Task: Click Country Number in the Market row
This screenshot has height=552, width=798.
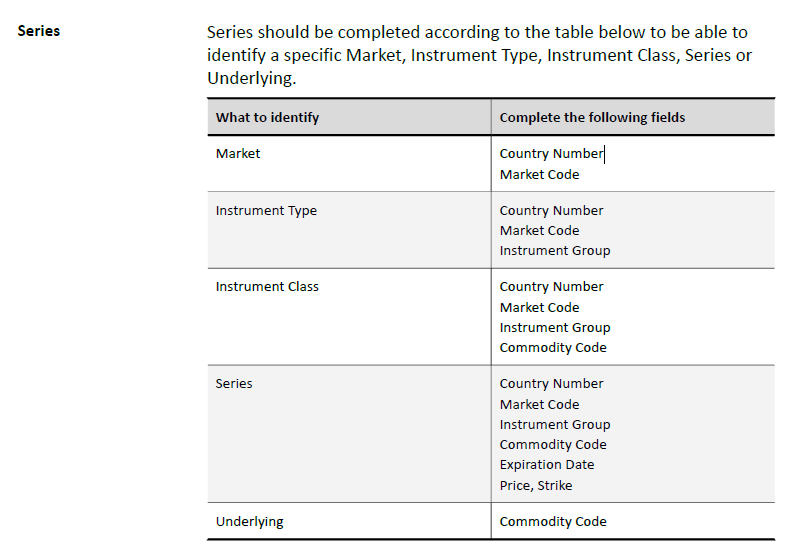Action: 551,153
